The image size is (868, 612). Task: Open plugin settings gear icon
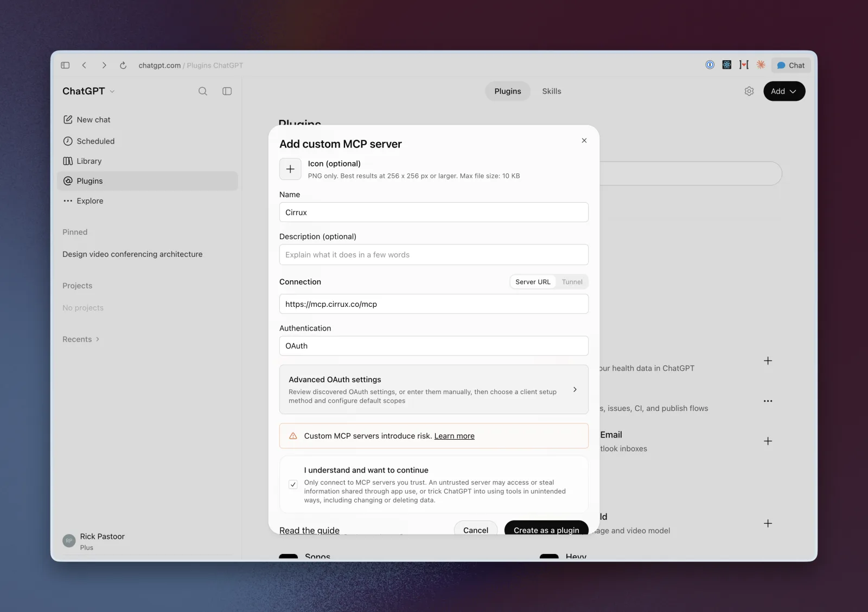coord(749,91)
